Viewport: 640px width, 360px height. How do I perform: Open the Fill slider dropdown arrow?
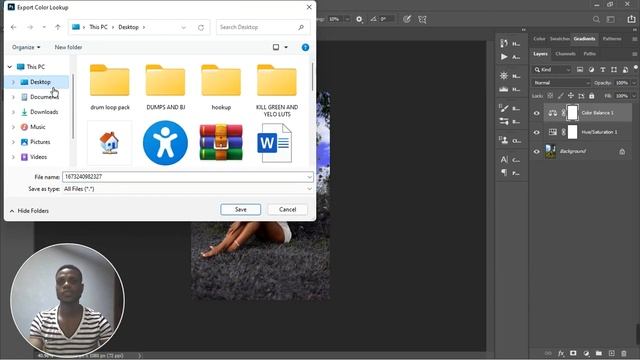(x=634, y=96)
